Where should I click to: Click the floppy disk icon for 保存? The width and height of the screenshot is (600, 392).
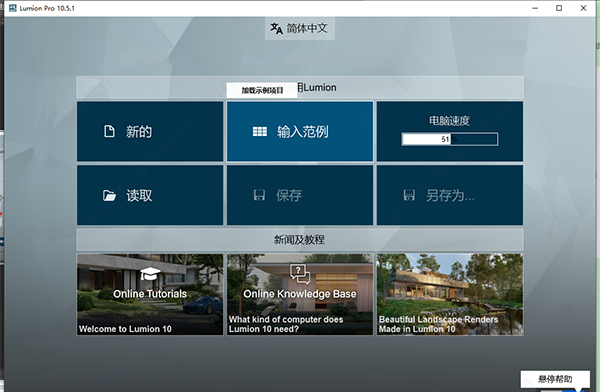pos(259,195)
